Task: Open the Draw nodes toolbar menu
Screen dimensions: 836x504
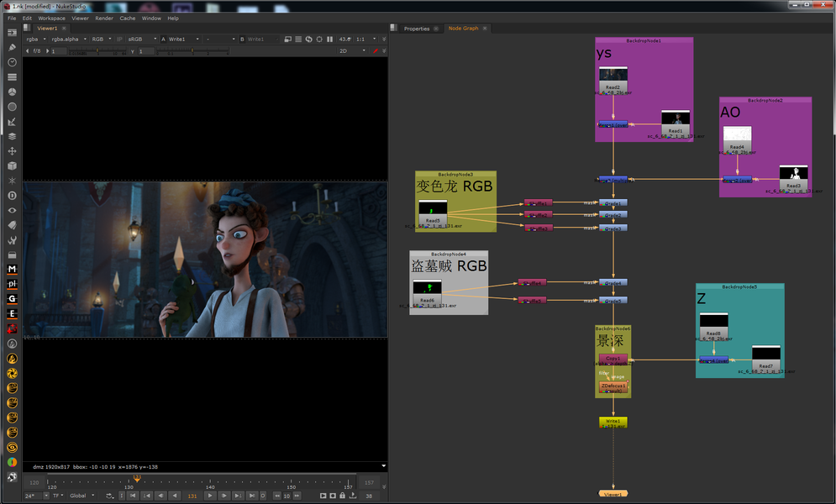Action: (12, 47)
